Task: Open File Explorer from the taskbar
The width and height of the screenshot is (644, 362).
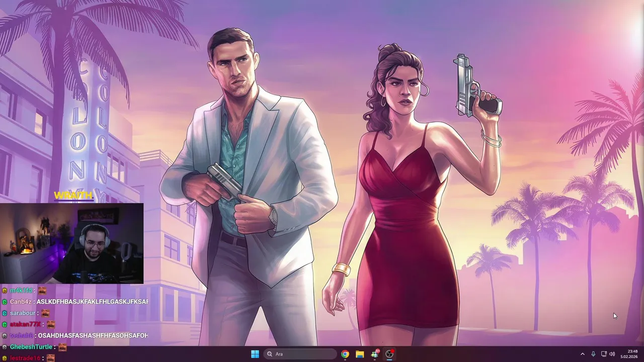Action: 360,354
